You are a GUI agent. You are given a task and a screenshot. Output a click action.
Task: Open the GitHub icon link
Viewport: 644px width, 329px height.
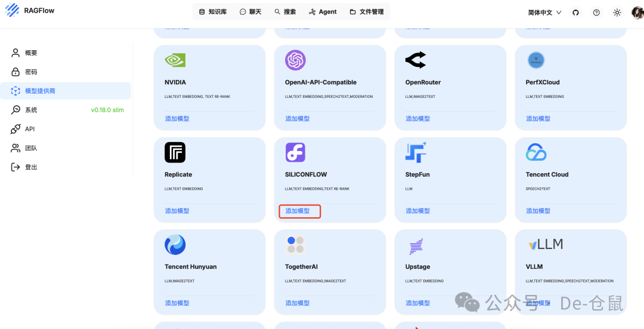coord(575,13)
